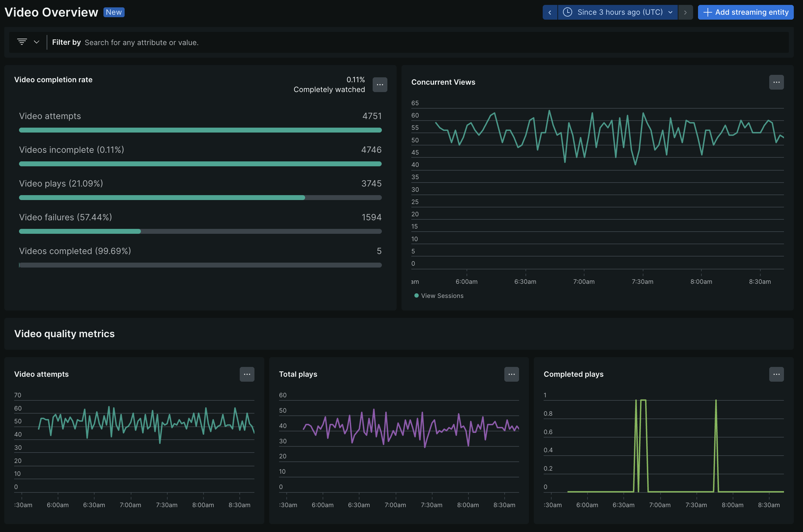Open Video attempts chart options menu
The image size is (803, 532).
247,374
